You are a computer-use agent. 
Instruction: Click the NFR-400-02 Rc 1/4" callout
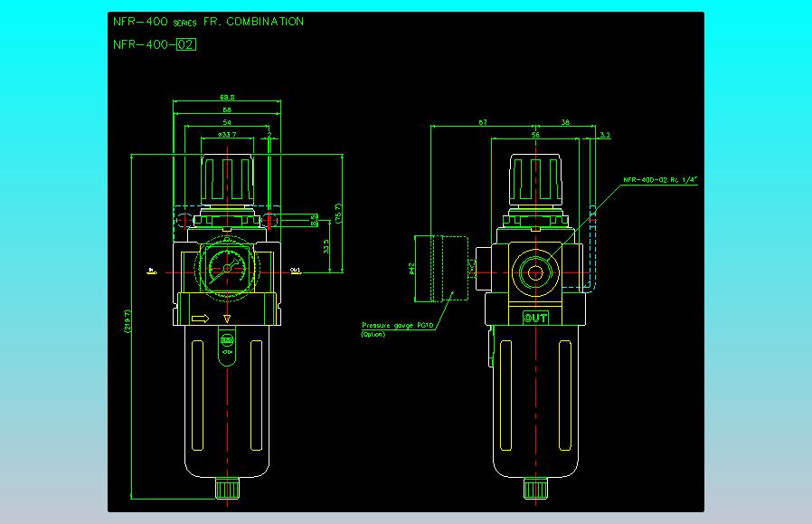[x=660, y=181]
